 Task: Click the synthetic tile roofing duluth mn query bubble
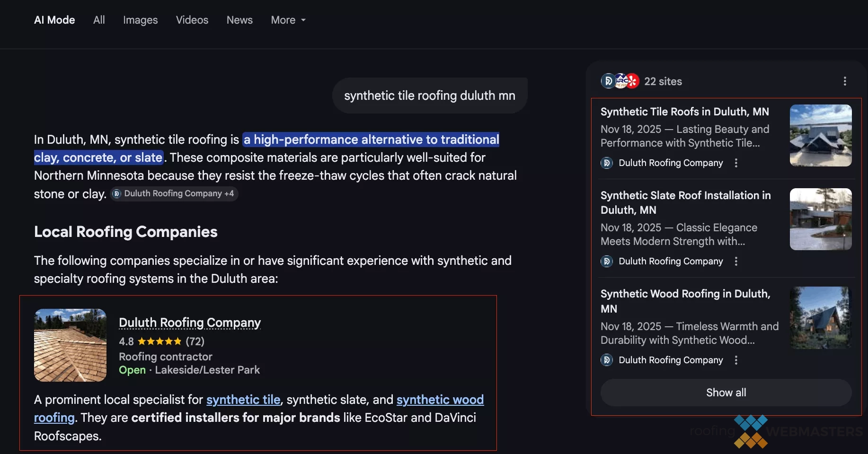point(430,96)
